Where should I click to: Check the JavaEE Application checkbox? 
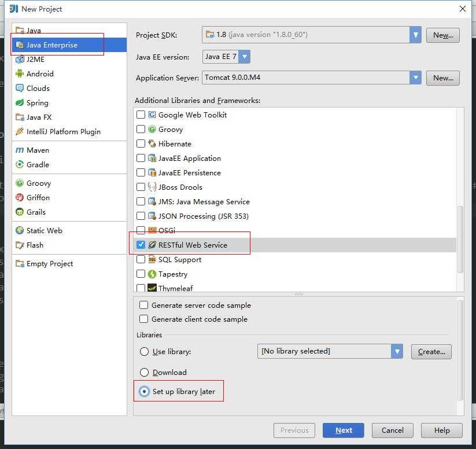point(141,158)
